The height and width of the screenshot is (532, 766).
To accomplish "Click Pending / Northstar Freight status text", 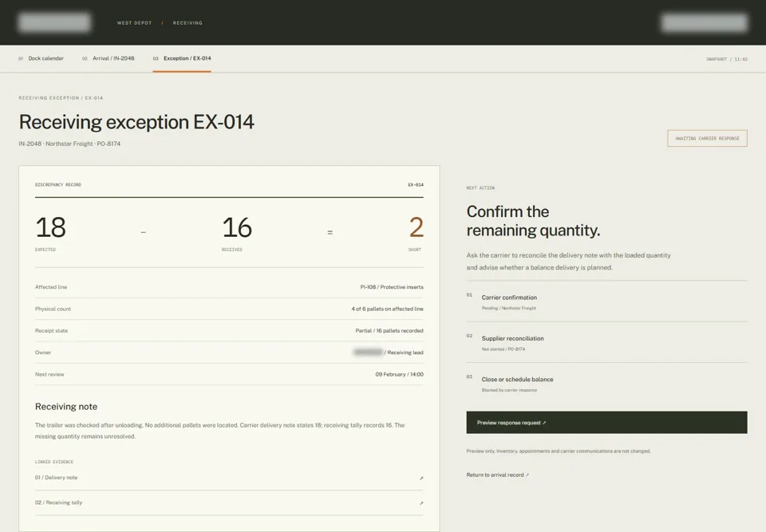I will [508, 308].
